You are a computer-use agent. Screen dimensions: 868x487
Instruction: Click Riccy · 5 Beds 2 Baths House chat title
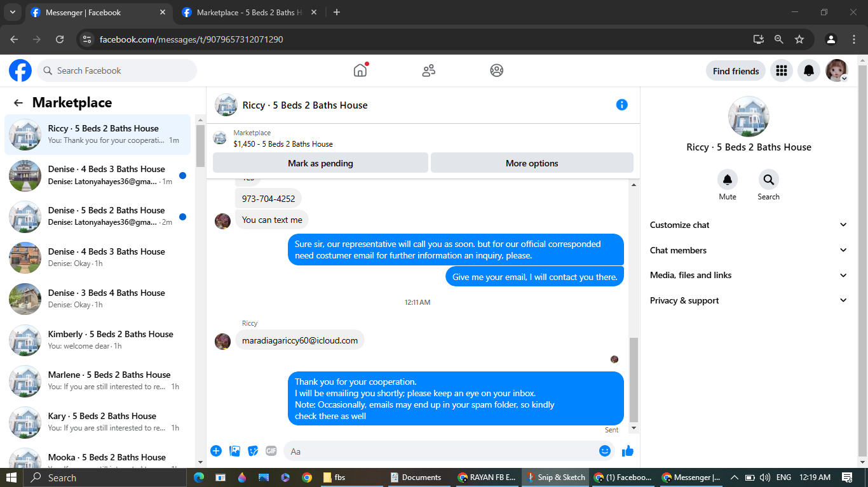point(305,105)
